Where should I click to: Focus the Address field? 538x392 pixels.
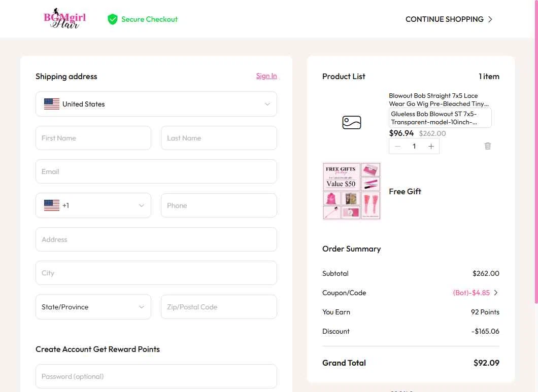click(156, 239)
